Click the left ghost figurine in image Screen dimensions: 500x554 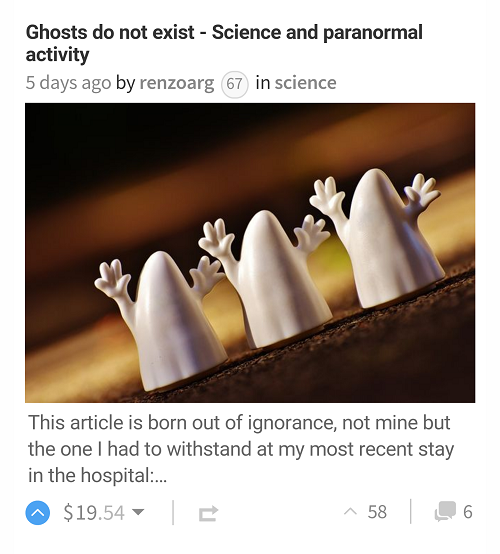coord(163,320)
